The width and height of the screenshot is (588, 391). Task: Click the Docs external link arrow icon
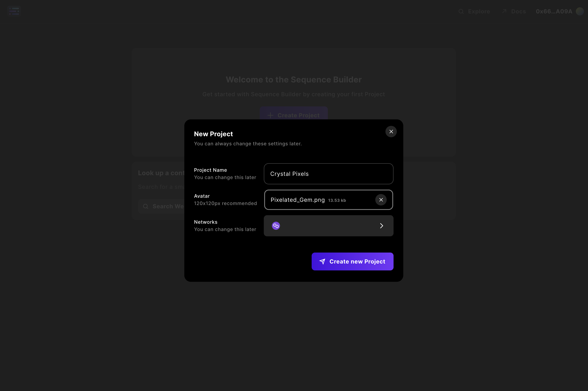[504, 11]
